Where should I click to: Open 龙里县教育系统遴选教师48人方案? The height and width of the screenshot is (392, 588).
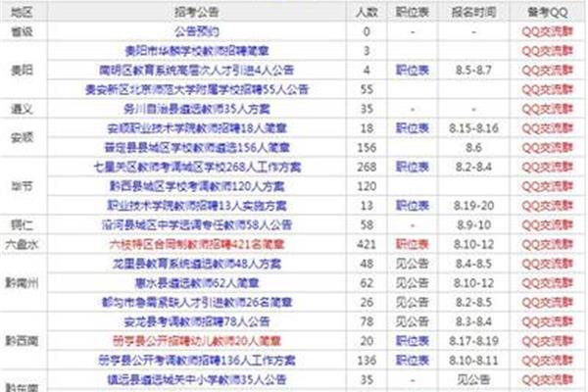(x=197, y=264)
